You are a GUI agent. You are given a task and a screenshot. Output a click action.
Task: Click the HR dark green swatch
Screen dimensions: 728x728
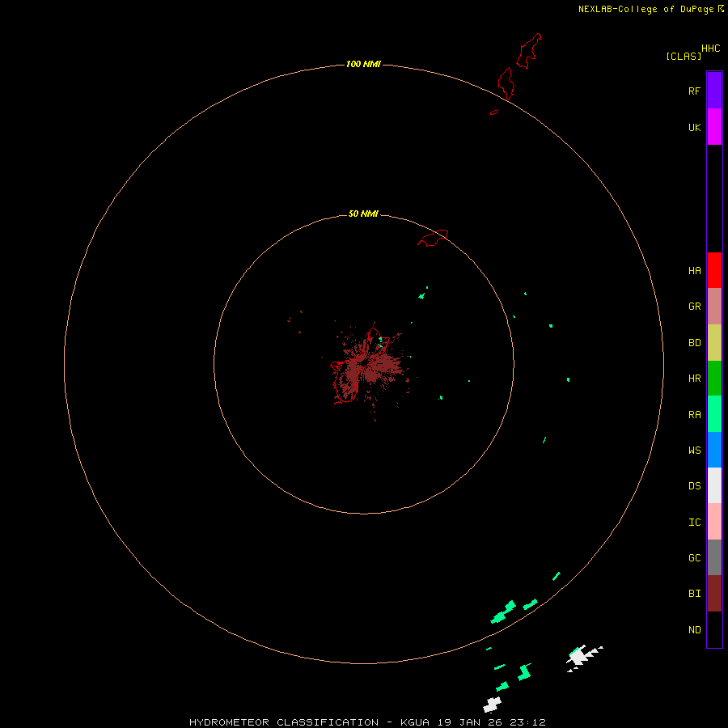(x=714, y=379)
